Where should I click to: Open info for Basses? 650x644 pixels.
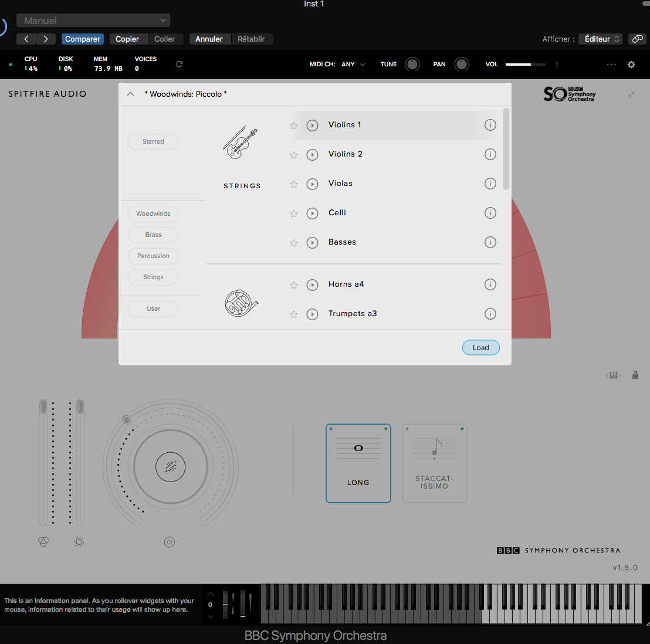point(490,242)
